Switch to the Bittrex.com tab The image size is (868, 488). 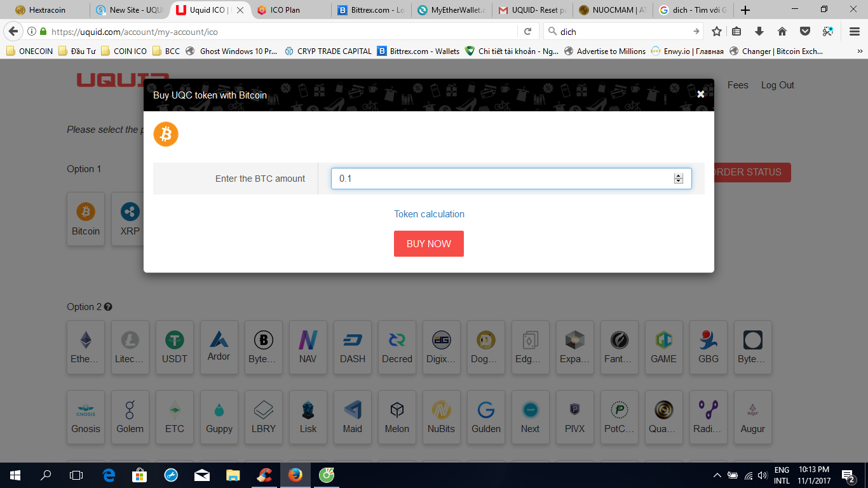coord(370,10)
